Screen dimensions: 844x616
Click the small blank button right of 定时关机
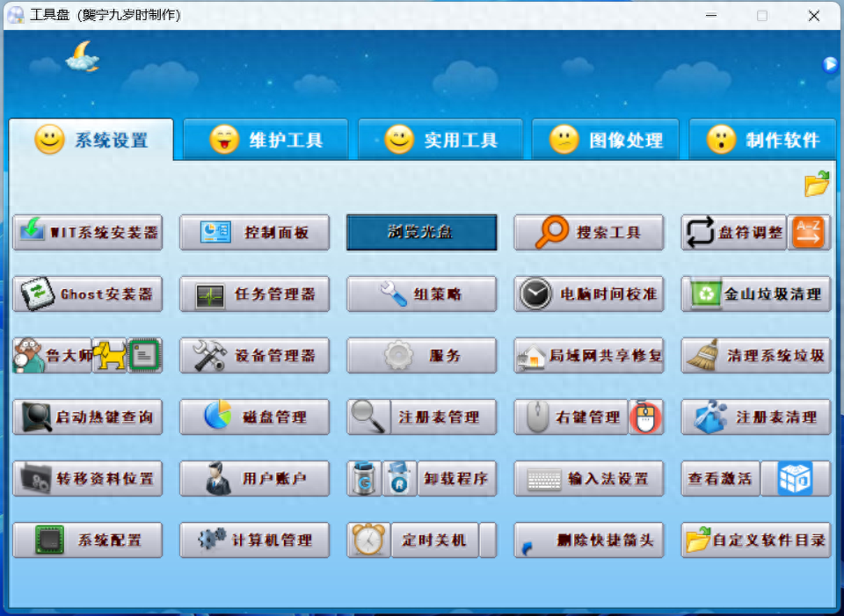point(488,540)
